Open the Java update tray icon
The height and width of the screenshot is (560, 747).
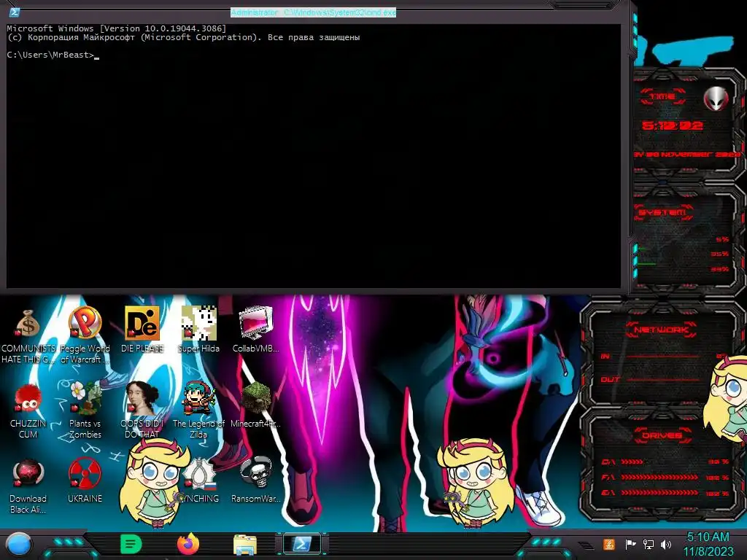coord(609,544)
